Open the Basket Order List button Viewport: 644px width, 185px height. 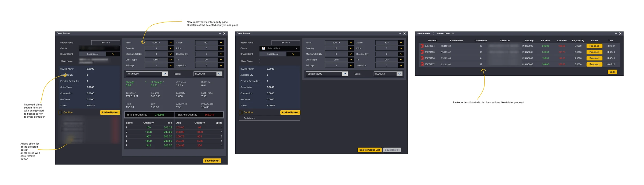tap(369, 150)
